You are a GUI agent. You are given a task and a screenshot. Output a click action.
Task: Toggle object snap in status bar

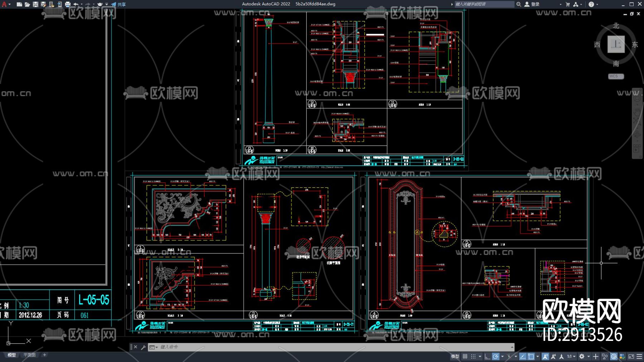click(531, 357)
